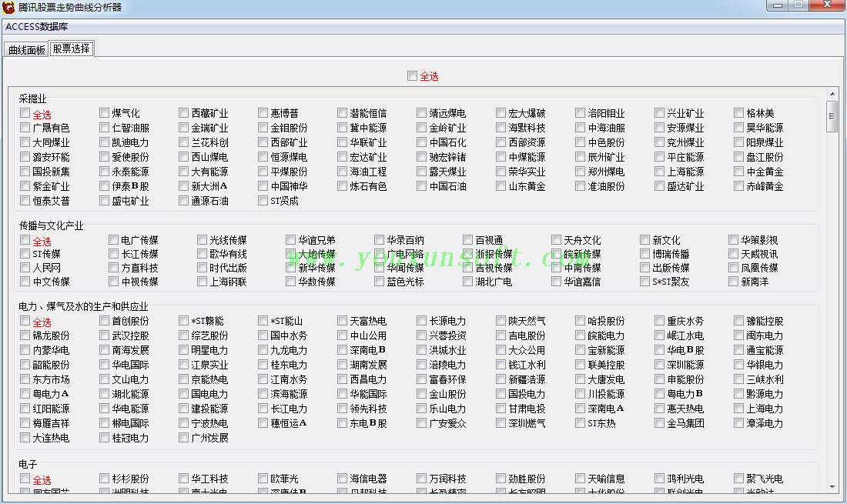This screenshot has width=847, height=504.
Task: Check the 恒泰艾普 stock
Action: click(25, 201)
